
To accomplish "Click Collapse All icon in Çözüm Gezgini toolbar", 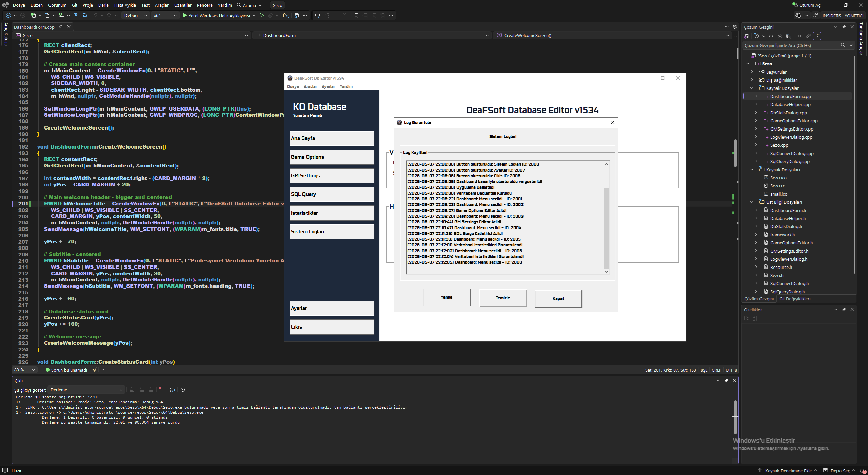I will pos(780,36).
